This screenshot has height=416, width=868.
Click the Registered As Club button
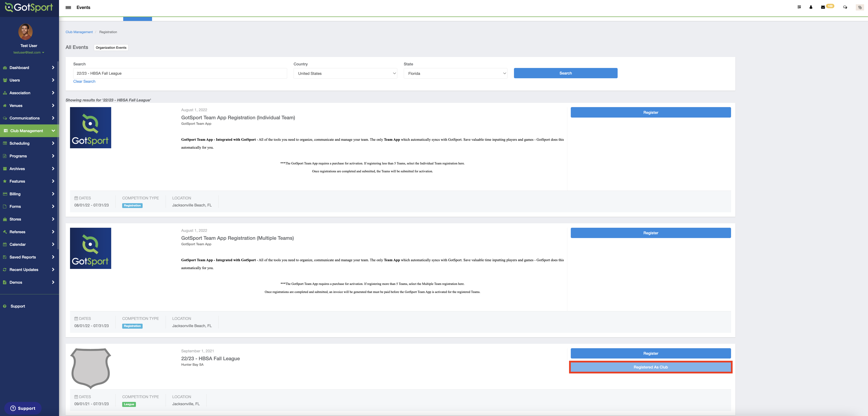tap(650, 367)
